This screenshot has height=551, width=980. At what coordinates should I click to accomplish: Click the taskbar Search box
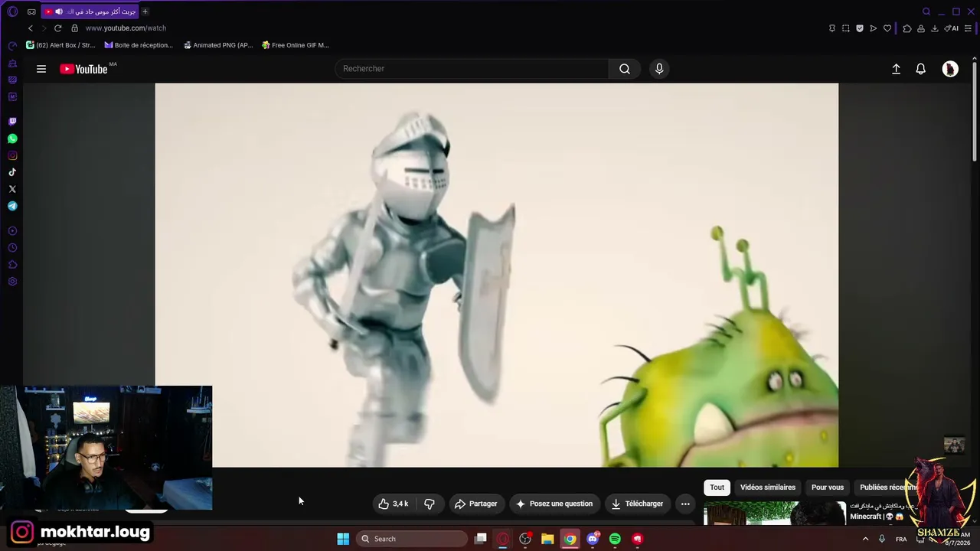[411, 539]
